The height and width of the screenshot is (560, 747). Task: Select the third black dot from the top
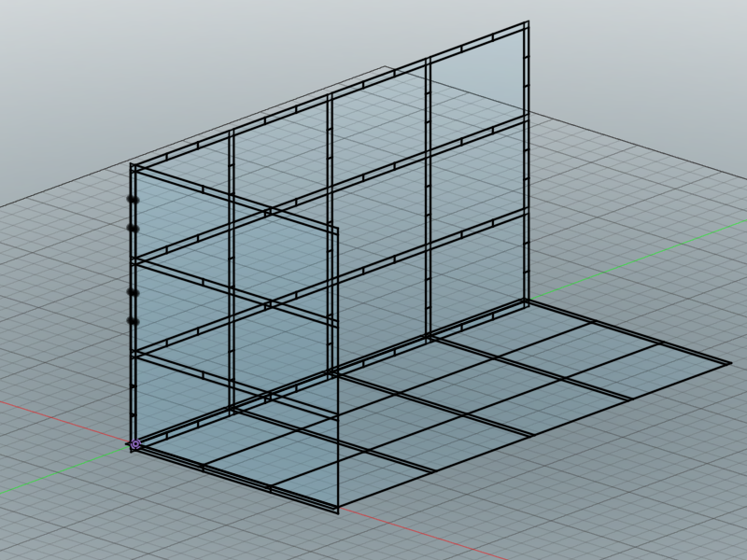pyautogui.click(x=134, y=293)
